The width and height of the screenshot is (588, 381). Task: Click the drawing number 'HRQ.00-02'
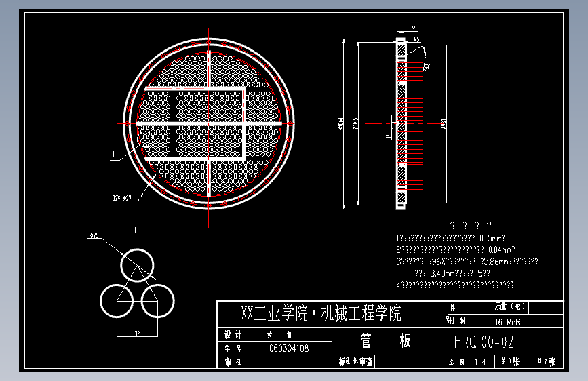(484, 342)
